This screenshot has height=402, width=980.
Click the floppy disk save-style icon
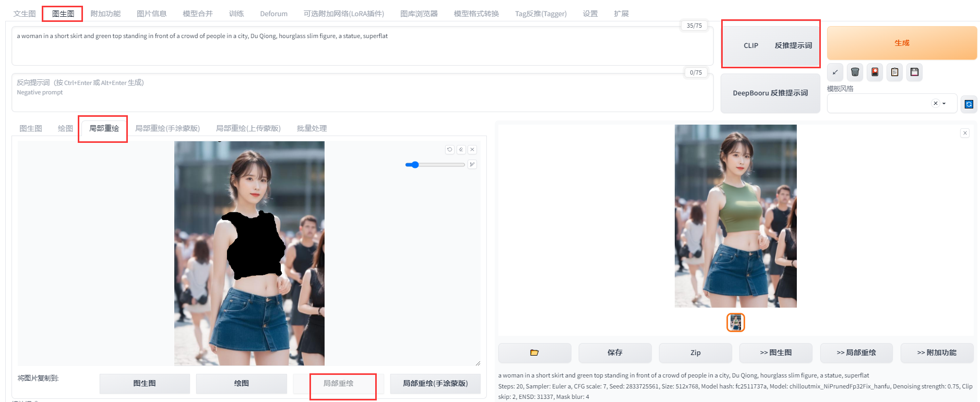(915, 72)
